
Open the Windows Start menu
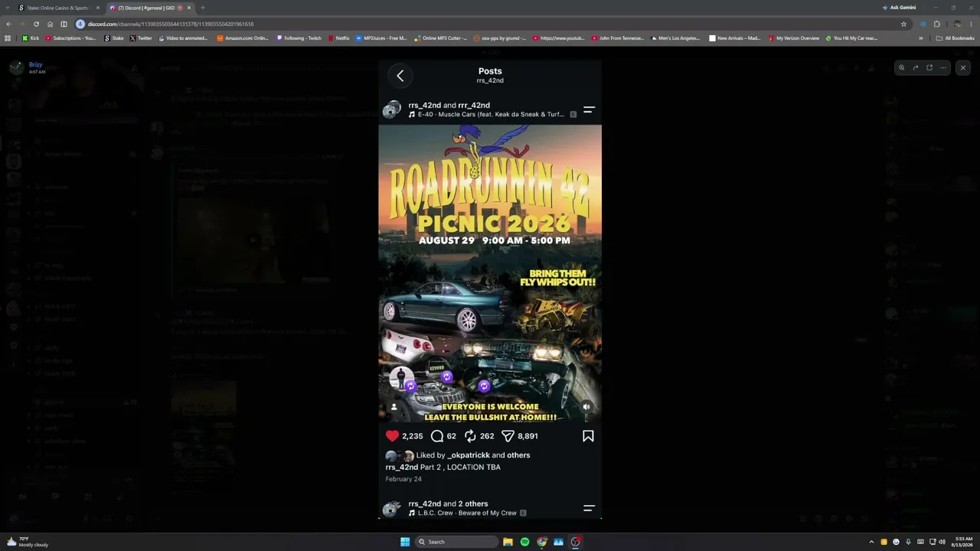coord(405,542)
